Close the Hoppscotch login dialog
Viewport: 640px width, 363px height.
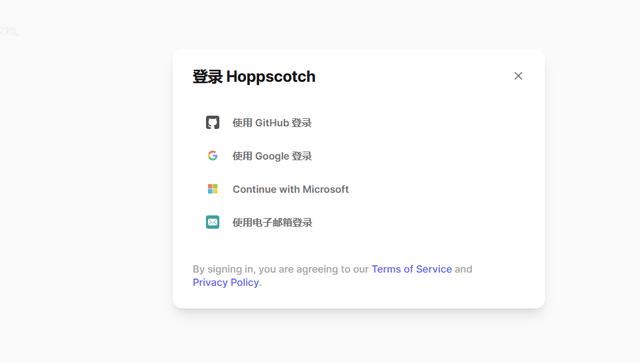pyautogui.click(x=518, y=76)
